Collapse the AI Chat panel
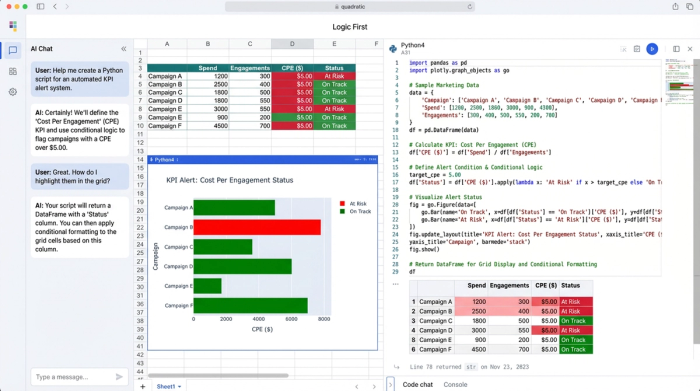Image resolution: width=700 pixels, height=391 pixels. coord(124,49)
